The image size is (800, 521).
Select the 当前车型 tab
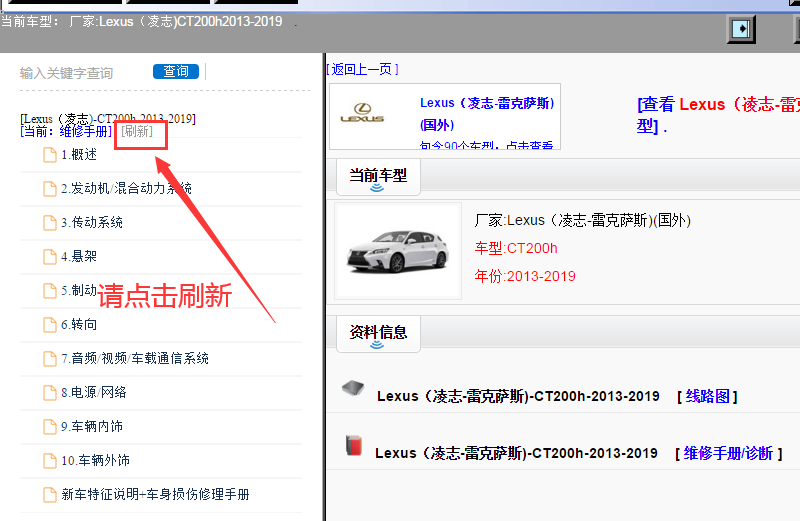pos(378,177)
